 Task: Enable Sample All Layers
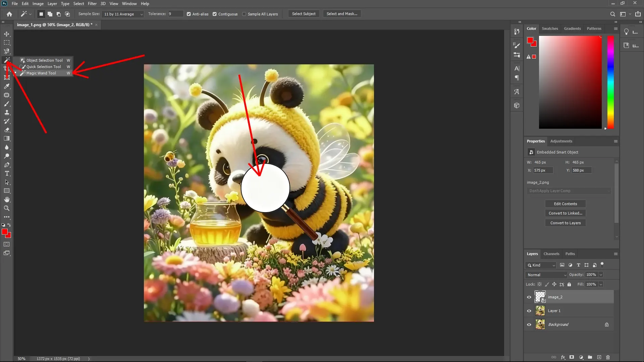[x=244, y=14]
